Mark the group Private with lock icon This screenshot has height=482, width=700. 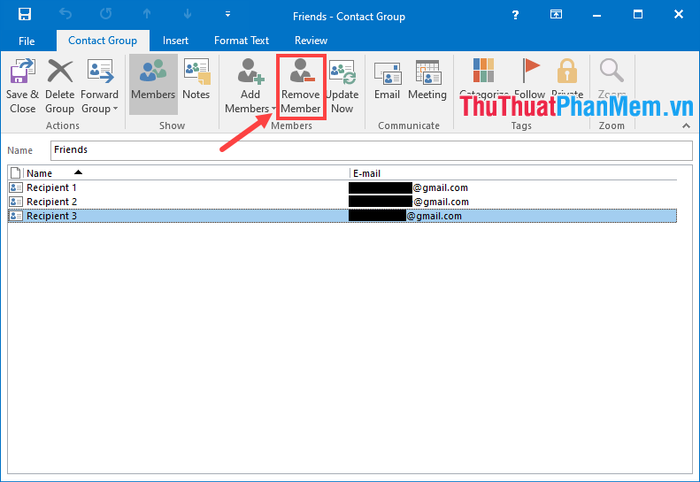[x=567, y=72]
